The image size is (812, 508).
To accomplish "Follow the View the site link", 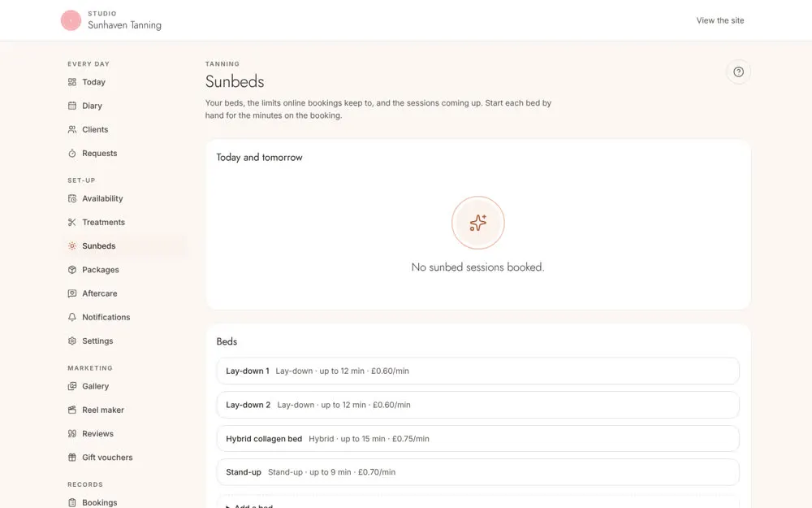I will click(719, 21).
